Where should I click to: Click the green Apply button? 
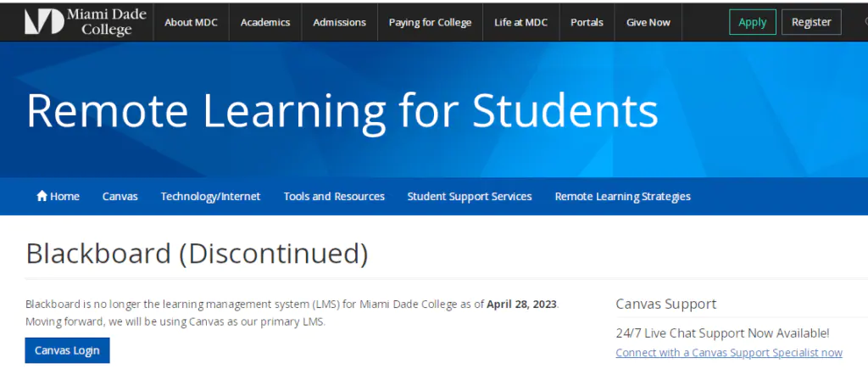coord(753,22)
